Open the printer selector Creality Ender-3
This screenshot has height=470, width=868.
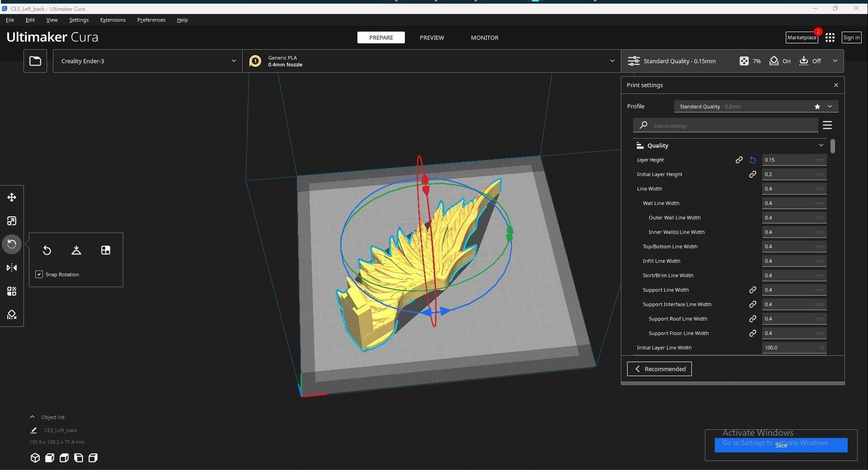148,61
